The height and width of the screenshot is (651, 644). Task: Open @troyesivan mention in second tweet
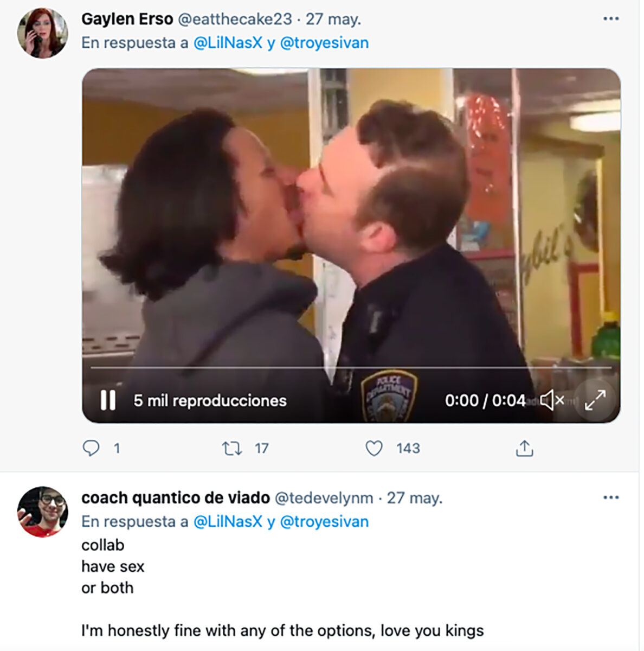tap(324, 521)
